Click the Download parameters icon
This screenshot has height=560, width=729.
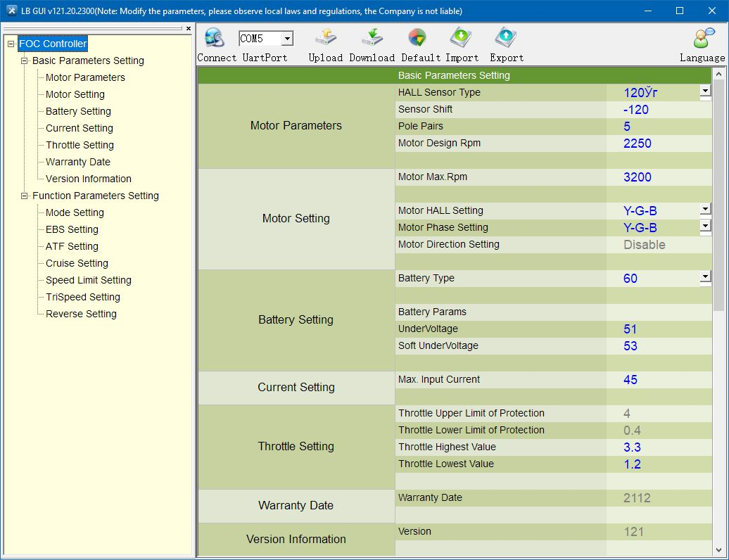click(372, 38)
